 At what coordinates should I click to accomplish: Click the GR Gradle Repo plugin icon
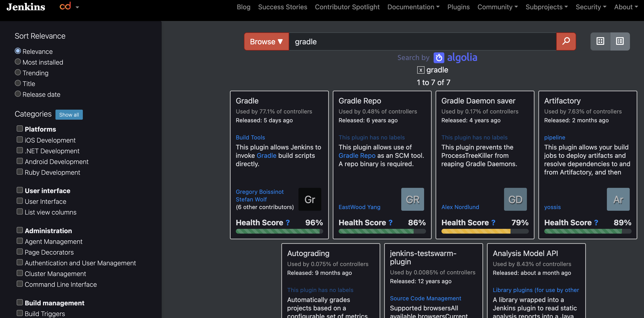click(x=412, y=199)
